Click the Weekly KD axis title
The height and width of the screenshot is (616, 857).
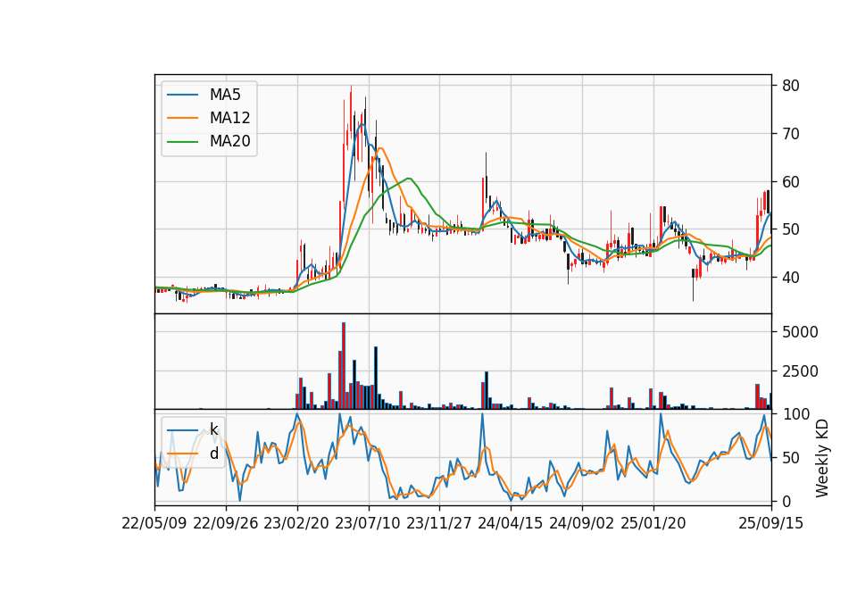(822, 458)
